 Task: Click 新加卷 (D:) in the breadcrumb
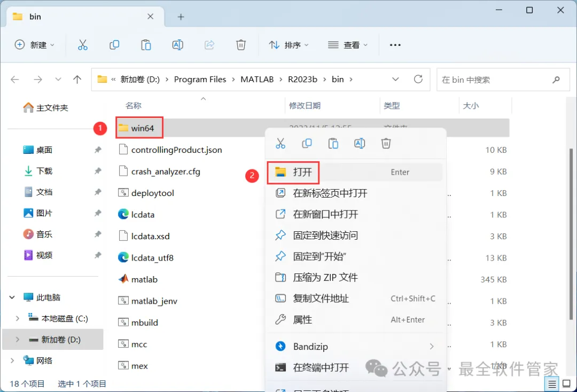point(140,80)
